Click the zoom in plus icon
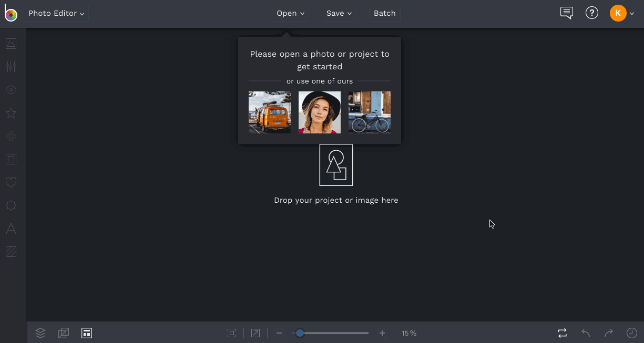This screenshot has height=343, width=644. pos(382,333)
